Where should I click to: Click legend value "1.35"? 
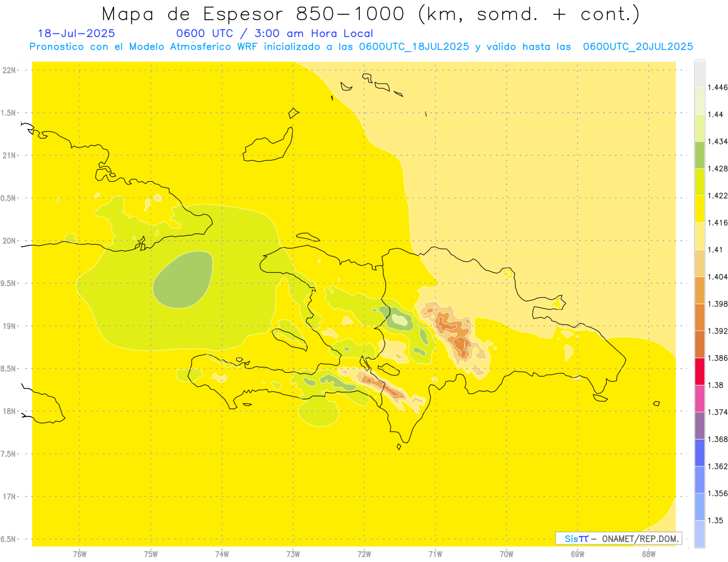[x=716, y=520]
